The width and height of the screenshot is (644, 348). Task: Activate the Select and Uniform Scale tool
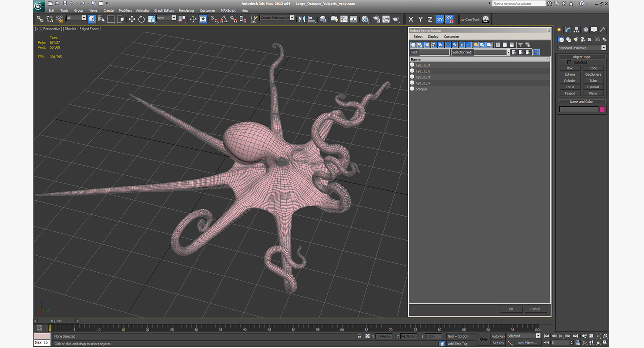pos(151,19)
